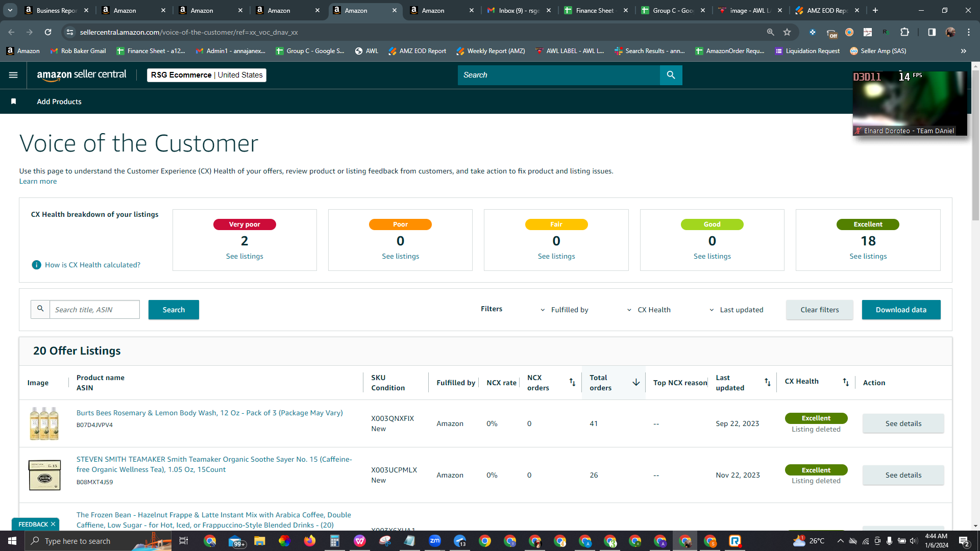Image resolution: width=980 pixels, height=551 pixels.
Task: Show more bookmarks with the overflow chevron
Action: [964, 51]
